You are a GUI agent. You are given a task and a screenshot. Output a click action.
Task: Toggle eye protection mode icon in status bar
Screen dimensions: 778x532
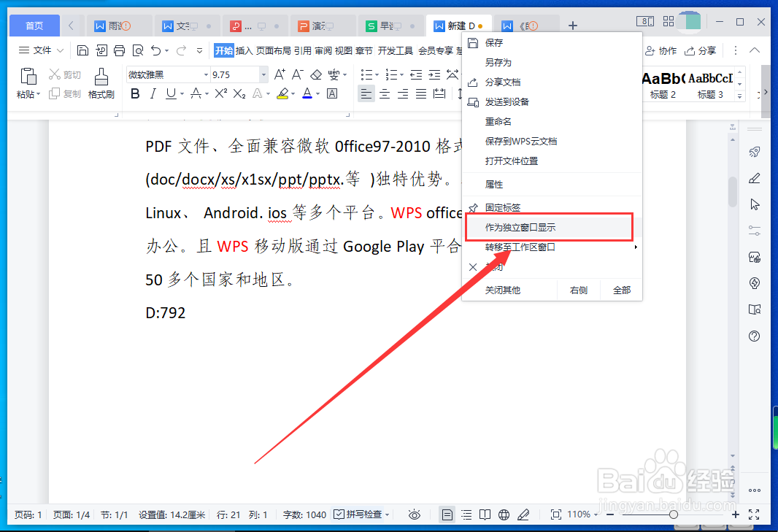click(x=415, y=514)
